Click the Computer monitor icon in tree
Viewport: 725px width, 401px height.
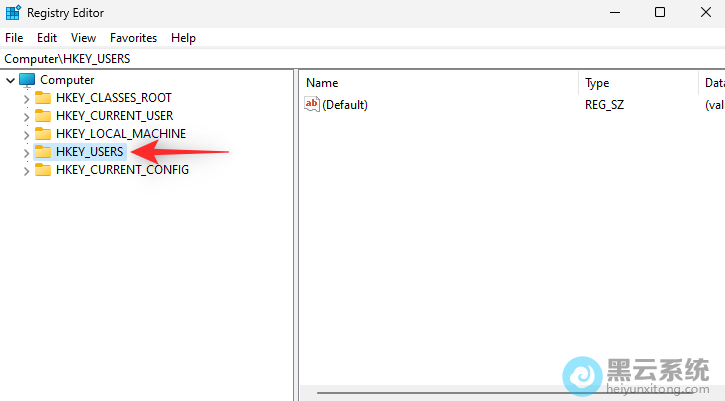[27, 80]
